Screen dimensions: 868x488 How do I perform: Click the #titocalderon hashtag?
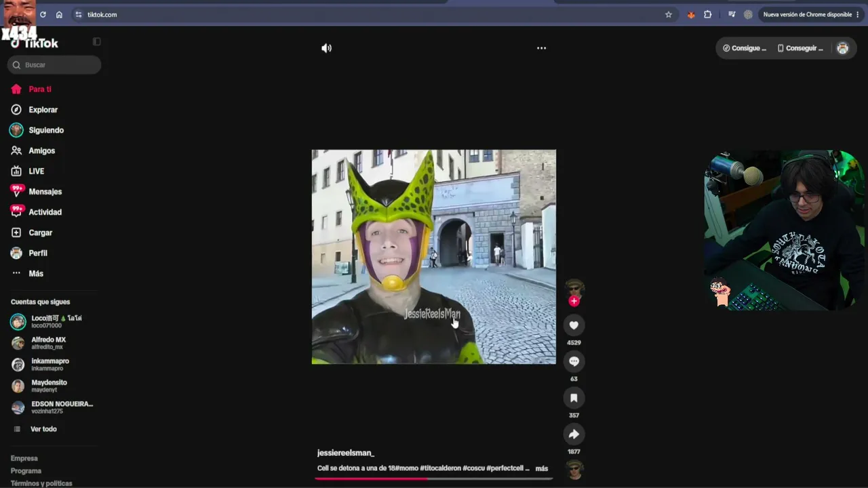pos(440,468)
